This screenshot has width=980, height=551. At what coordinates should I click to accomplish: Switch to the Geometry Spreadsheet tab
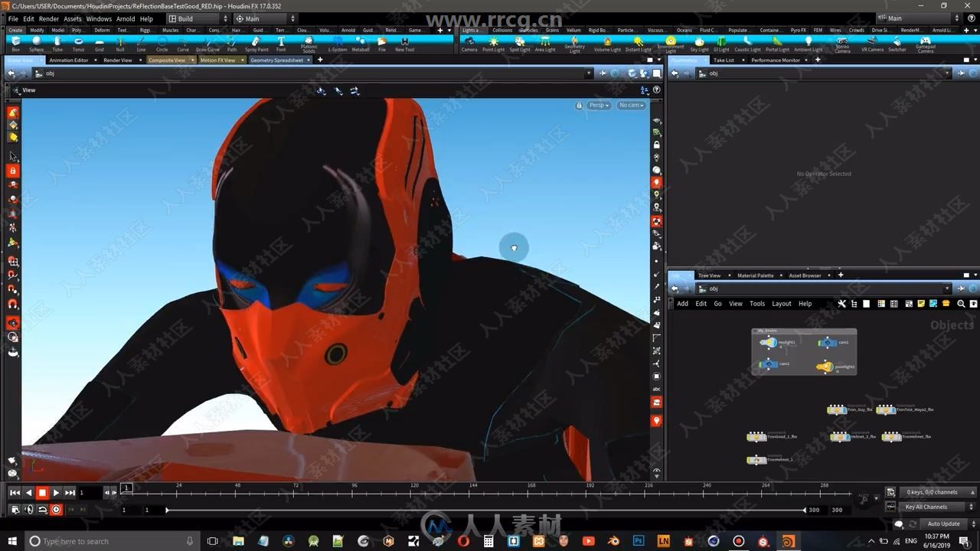pyautogui.click(x=276, y=60)
